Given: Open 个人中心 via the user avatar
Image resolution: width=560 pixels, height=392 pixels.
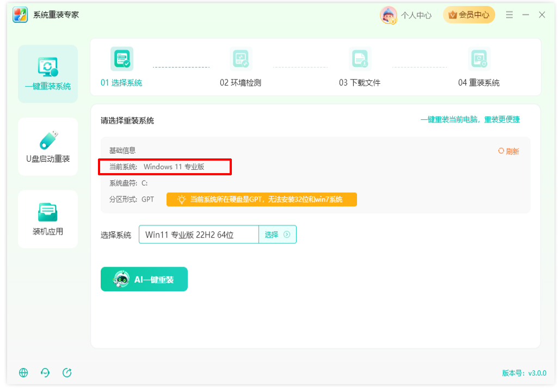Looking at the screenshot, I should pos(388,15).
